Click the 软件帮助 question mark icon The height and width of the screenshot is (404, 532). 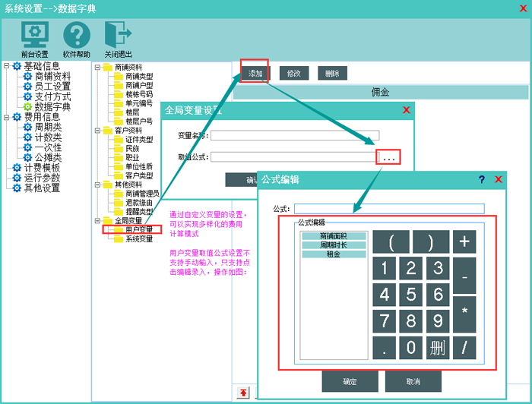pos(77,35)
